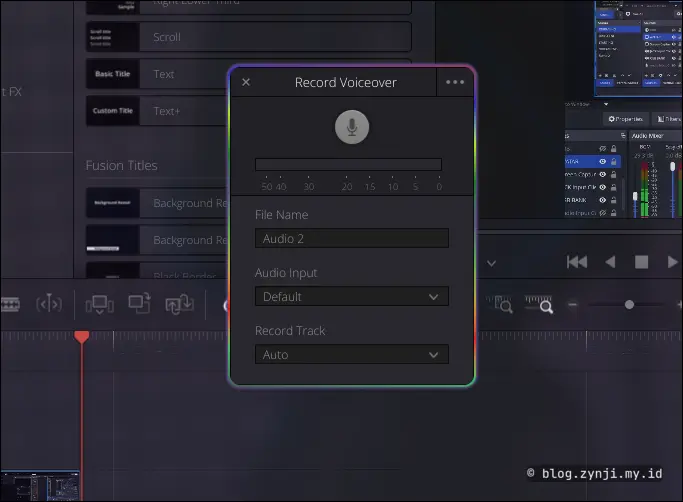
Task: Open the viewer dropdown chevron left of playback controls
Action: (x=491, y=263)
